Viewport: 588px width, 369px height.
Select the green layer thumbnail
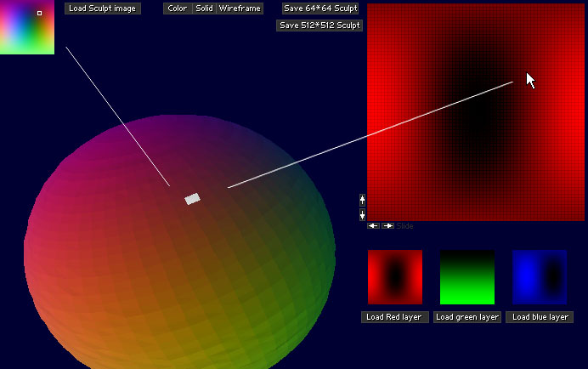click(x=467, y=277)
